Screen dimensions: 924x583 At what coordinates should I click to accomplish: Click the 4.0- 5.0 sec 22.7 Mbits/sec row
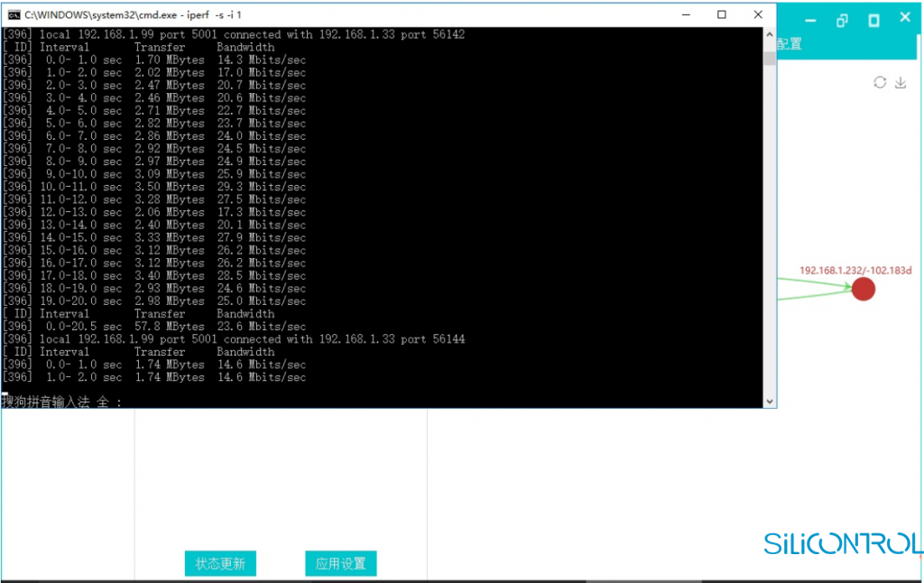point(154,111)
